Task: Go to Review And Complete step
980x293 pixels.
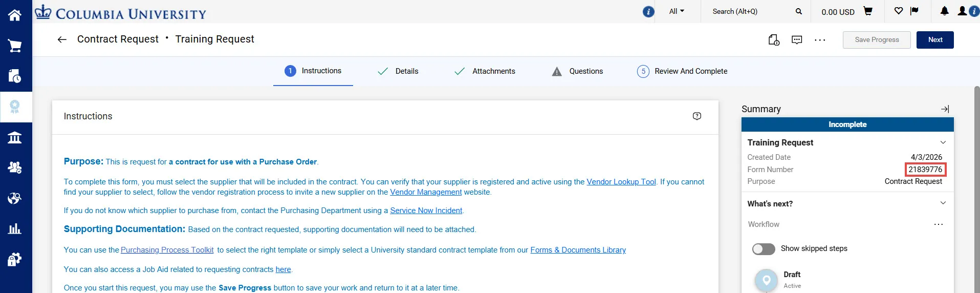Action: click(x=682, y=71)
